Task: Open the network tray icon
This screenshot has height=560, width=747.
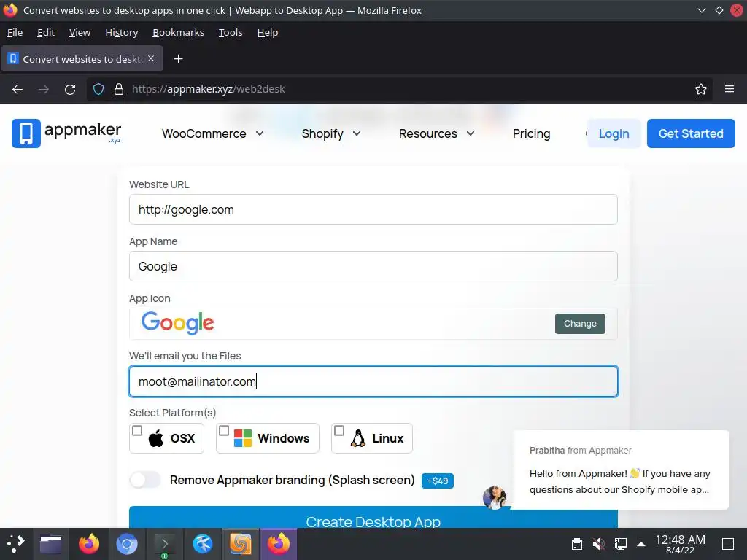Action: coord(621,543)
